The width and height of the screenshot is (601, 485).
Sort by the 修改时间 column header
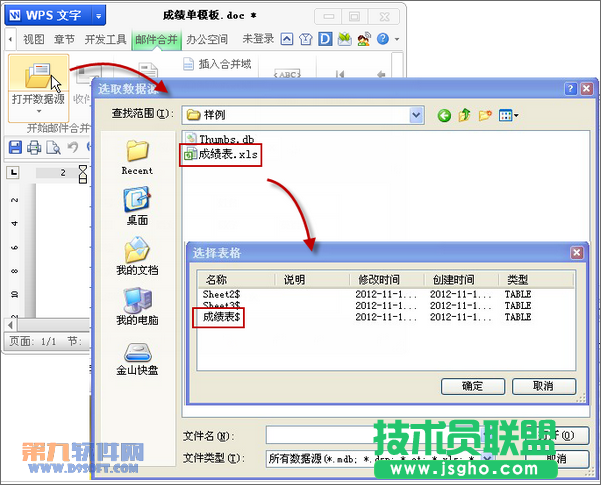[x=387, y=280]
